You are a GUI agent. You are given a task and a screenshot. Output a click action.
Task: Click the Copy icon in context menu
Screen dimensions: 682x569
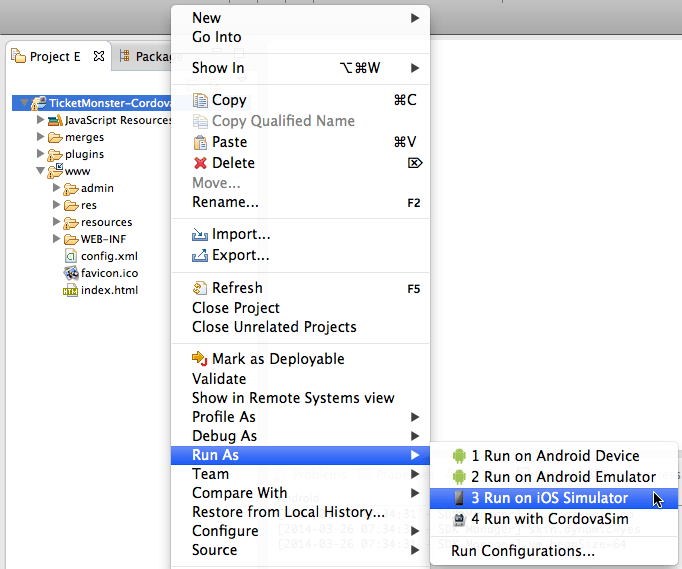tap(200, 100)
